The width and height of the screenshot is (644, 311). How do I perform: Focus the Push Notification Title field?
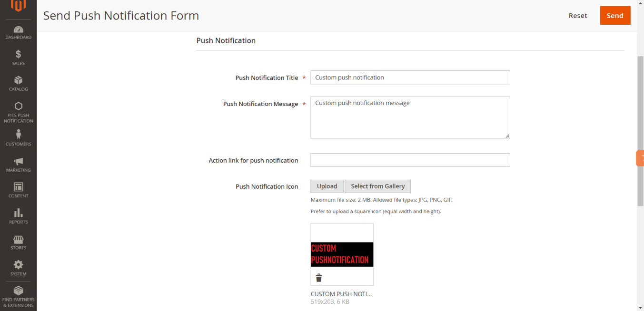[410, 78]
